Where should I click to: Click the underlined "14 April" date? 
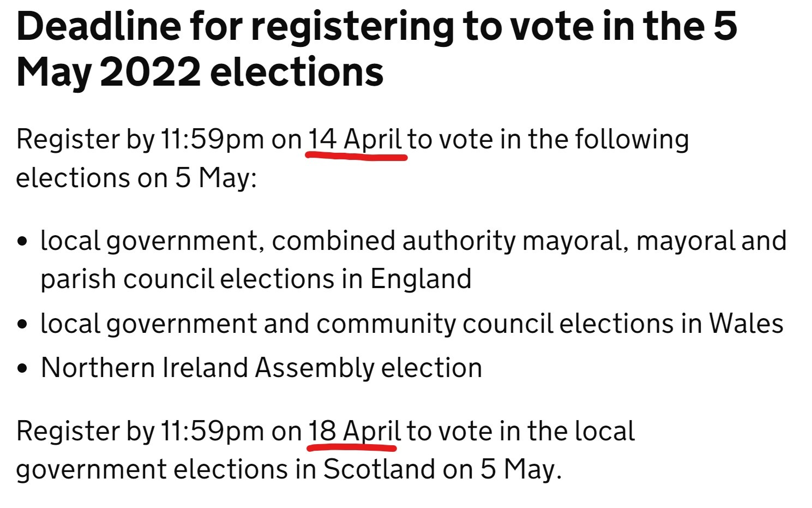point(356,140)
